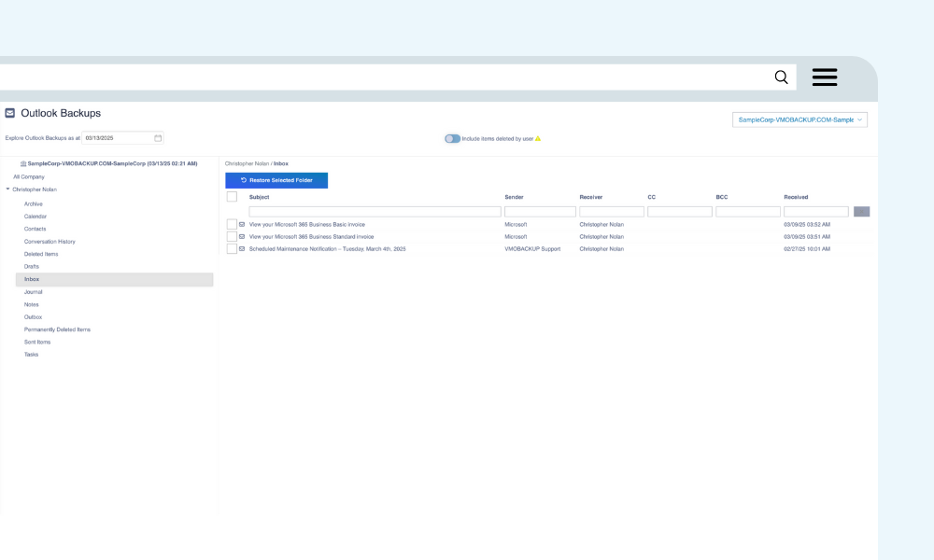Tick the Business Standard invoice checkbox
Screen dimensions: 934x560
pos(232,237)
